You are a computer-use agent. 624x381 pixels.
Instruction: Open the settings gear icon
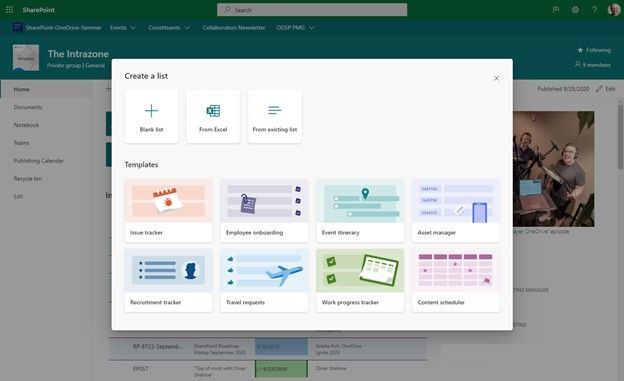575,10
